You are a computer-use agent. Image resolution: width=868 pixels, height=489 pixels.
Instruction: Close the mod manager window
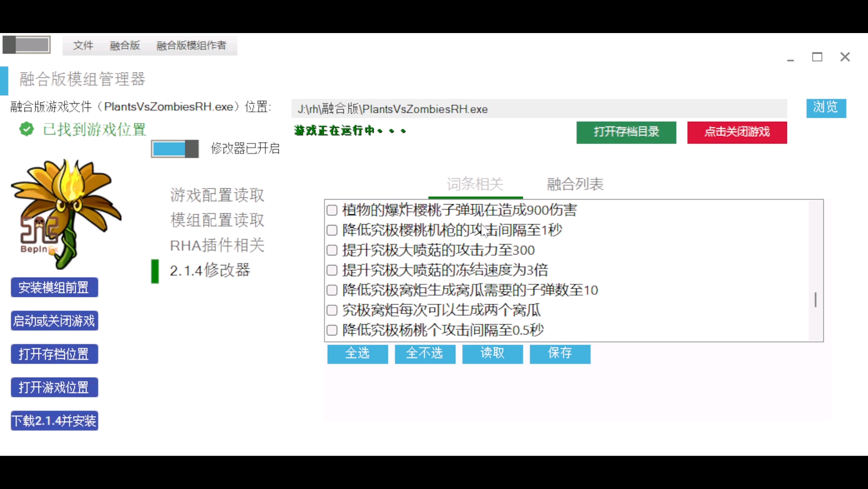(x=845, y=57)
